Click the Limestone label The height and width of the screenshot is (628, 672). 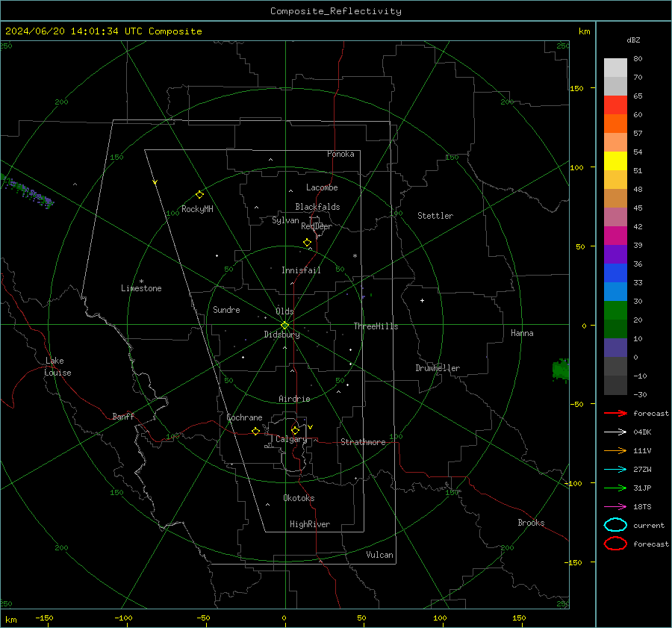point(141,288)
